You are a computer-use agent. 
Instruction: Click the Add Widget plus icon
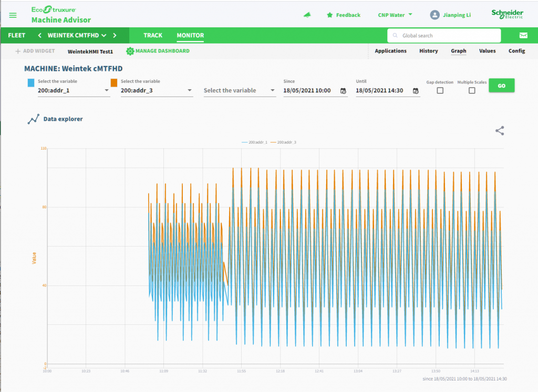click(18, 51)
